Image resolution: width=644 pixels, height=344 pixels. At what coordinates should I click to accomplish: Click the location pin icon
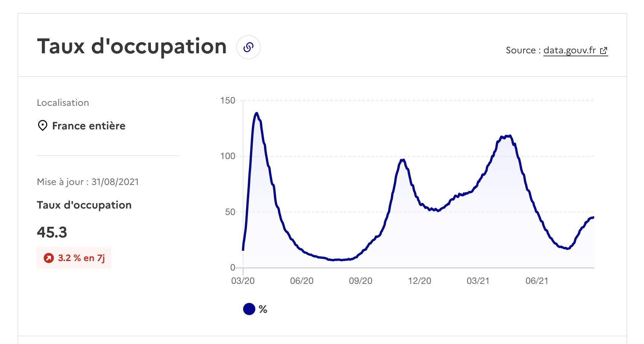pyautogui.click(x=43, y=126)
